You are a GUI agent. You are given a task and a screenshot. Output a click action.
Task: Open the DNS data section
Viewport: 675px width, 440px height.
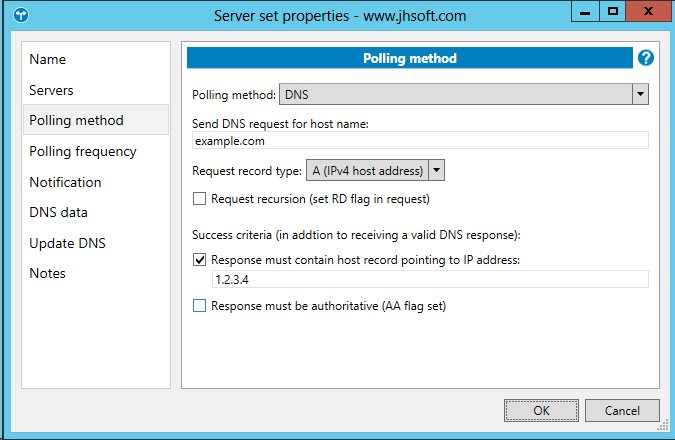(x=58, y=212)
